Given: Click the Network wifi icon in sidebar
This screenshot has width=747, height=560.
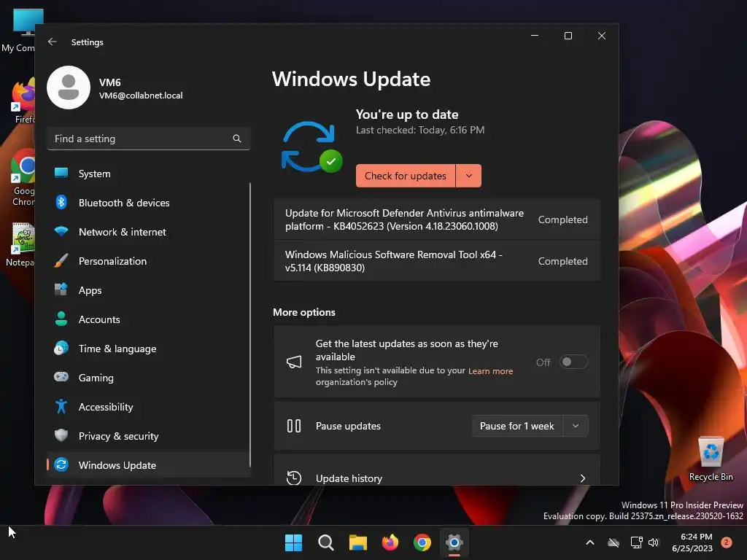Looking at the screenshot, I should (x=61, y=232).
